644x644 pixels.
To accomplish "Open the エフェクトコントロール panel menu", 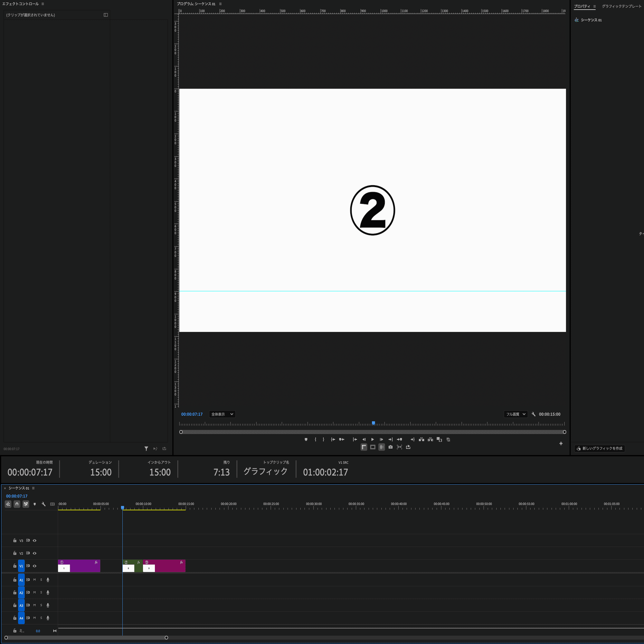I will tap(43, 4).
